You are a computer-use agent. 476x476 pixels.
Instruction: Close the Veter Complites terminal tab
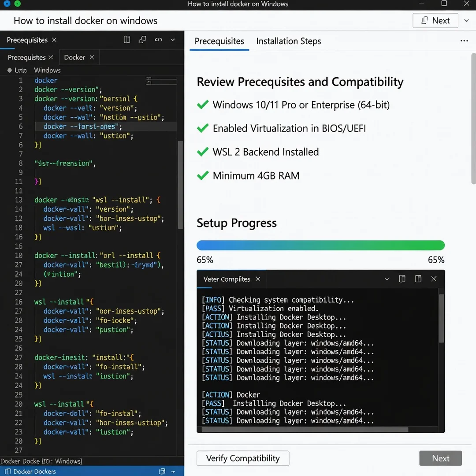pyautogui.click(x=258, y=279)
